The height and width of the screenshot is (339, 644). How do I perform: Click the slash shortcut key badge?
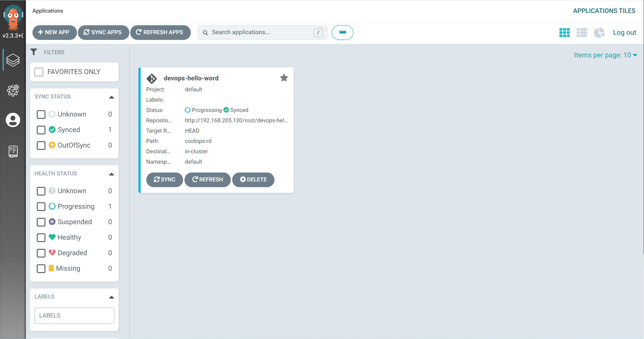pos(318,33)
